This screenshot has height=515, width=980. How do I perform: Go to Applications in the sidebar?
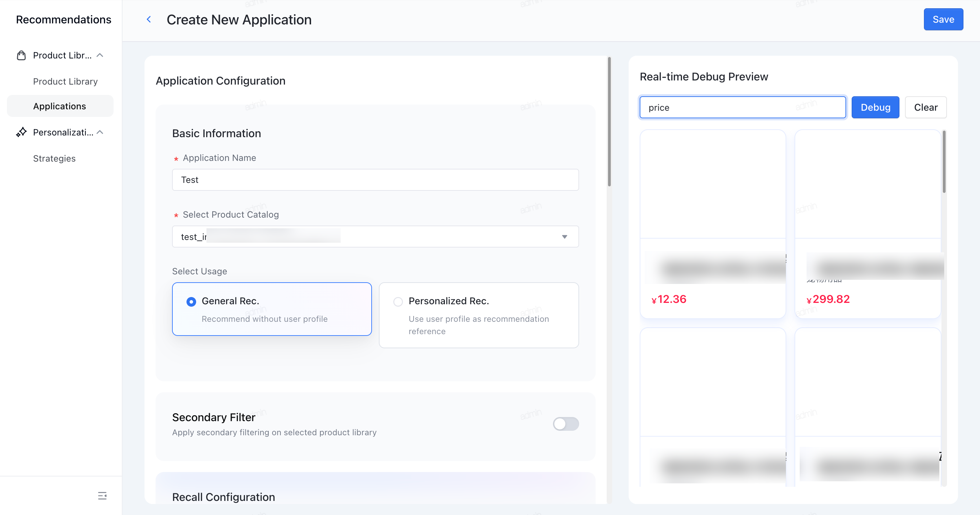60,106
